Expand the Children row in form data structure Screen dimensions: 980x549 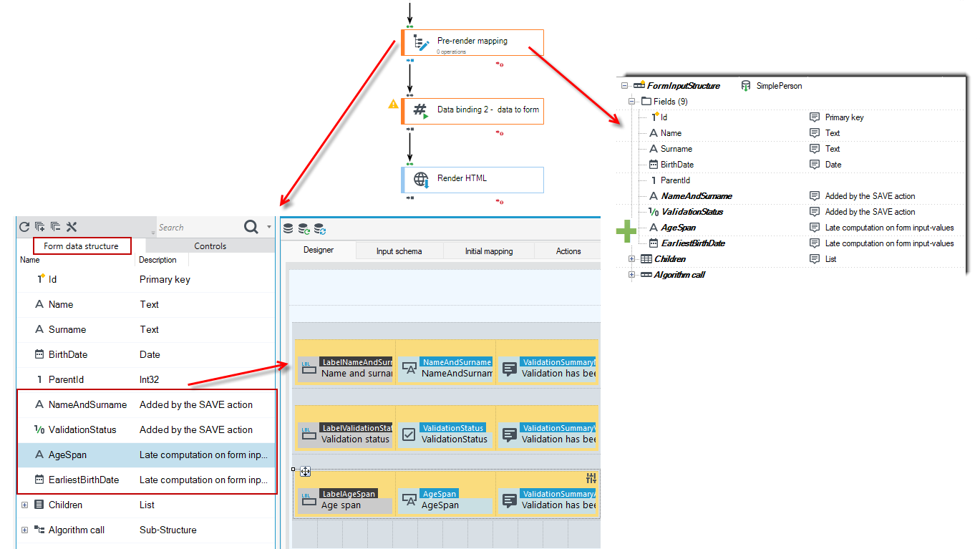pos(24,505)
